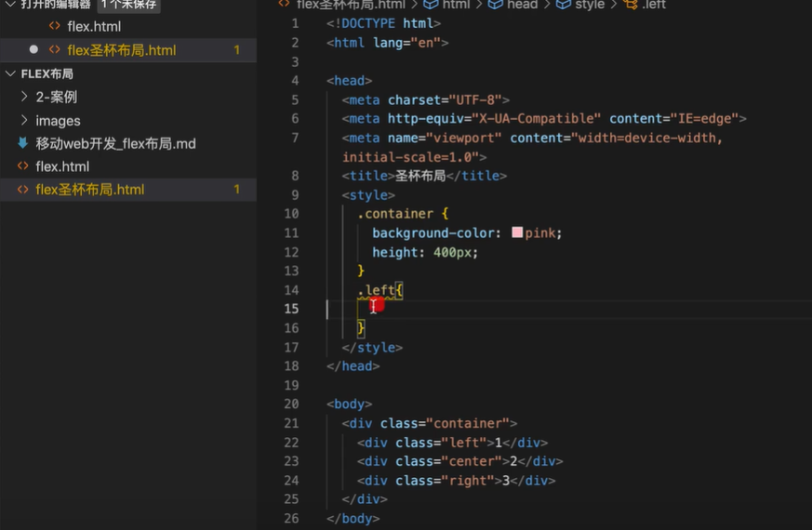Click the <!DOCTYPE html> line
The image size is (812, 530).
(x=384, y=23)
